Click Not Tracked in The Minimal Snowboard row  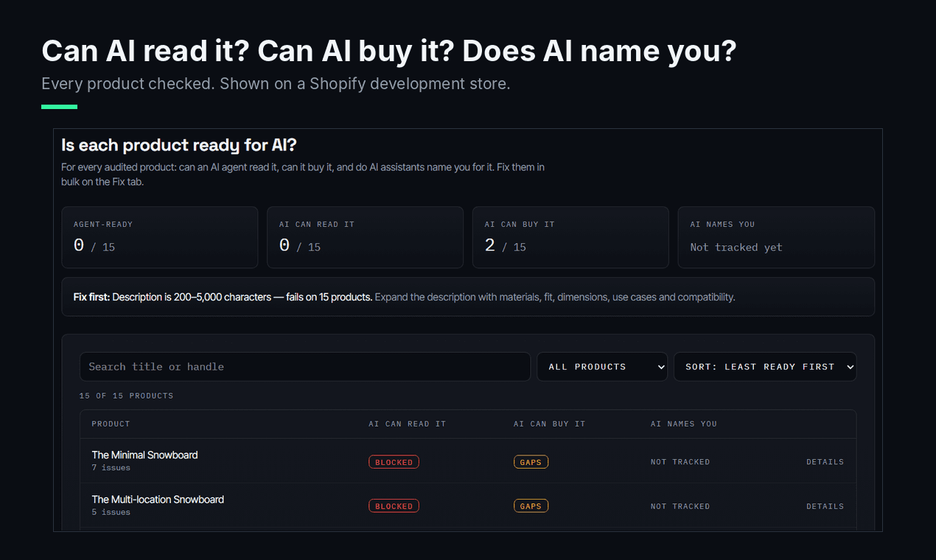680,462
